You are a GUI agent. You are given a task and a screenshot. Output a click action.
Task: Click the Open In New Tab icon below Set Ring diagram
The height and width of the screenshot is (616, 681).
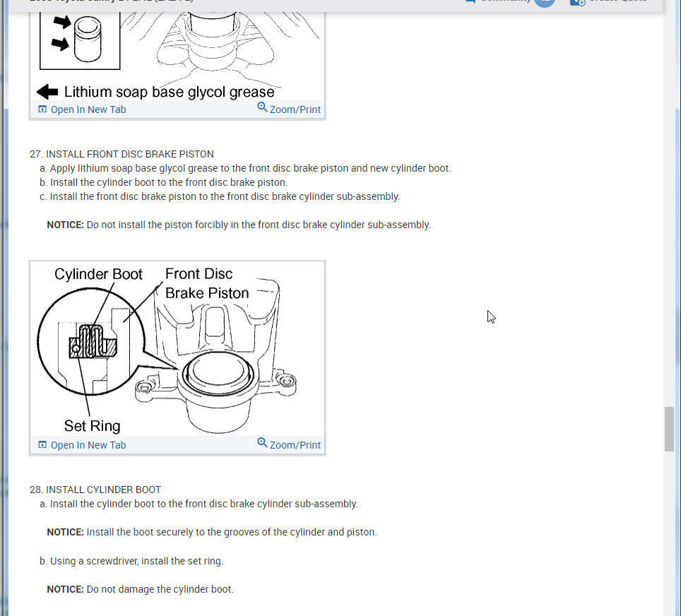[42, 444]
